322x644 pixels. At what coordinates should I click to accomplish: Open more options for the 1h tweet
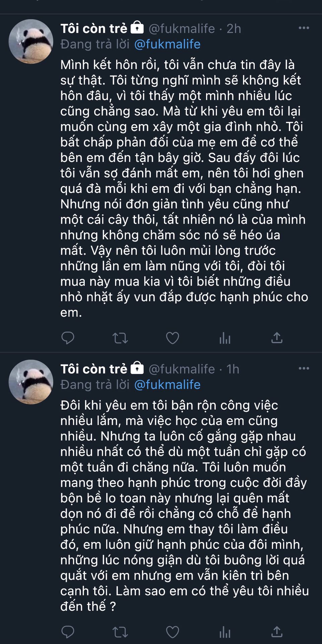coord(304,368)
